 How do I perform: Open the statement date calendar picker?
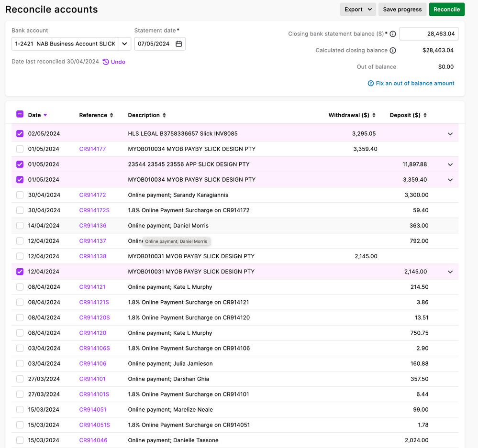178,44
